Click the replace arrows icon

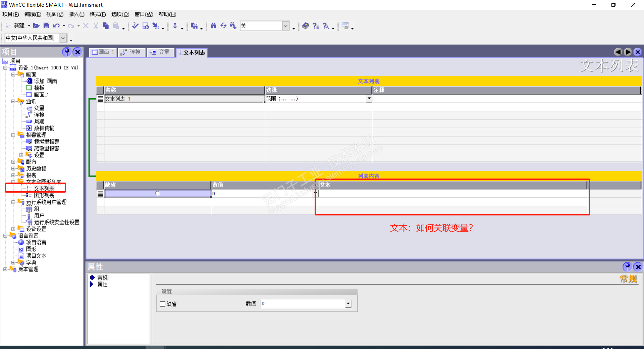223,26
